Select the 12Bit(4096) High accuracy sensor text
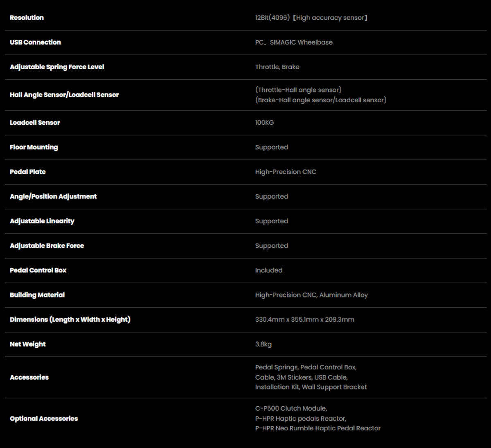Viewport: 491px width, 448px height. click(311, 18)
